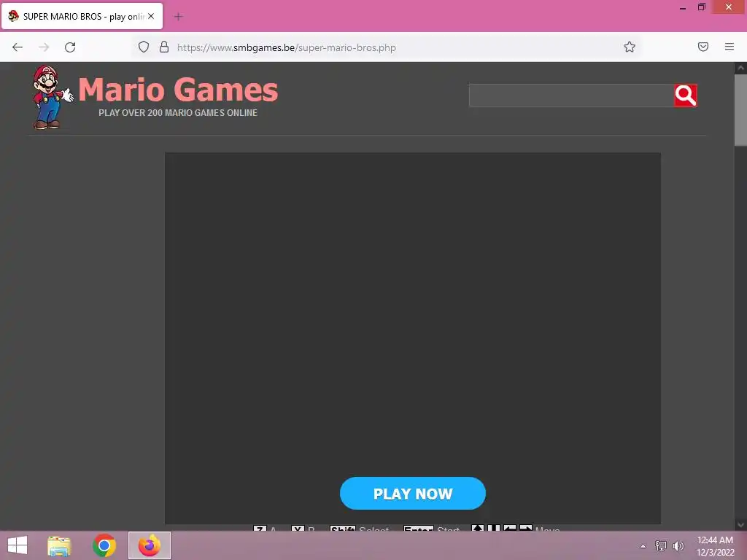Switch to Firefox in the taskbar
747x560 pixels.
point(149,545)
